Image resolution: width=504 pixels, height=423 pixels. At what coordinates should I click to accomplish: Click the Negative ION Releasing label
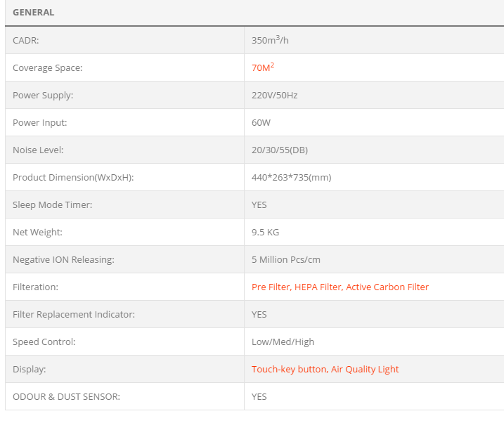click(63, 259)
